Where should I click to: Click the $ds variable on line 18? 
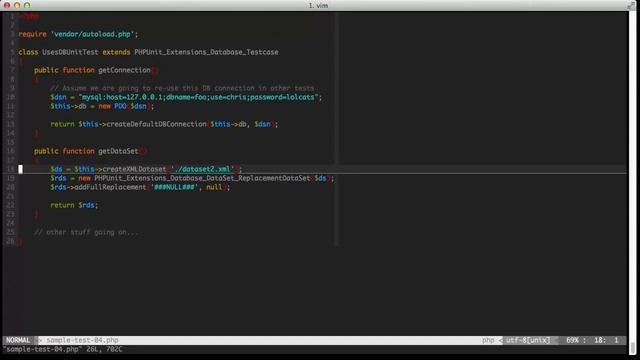56,169
